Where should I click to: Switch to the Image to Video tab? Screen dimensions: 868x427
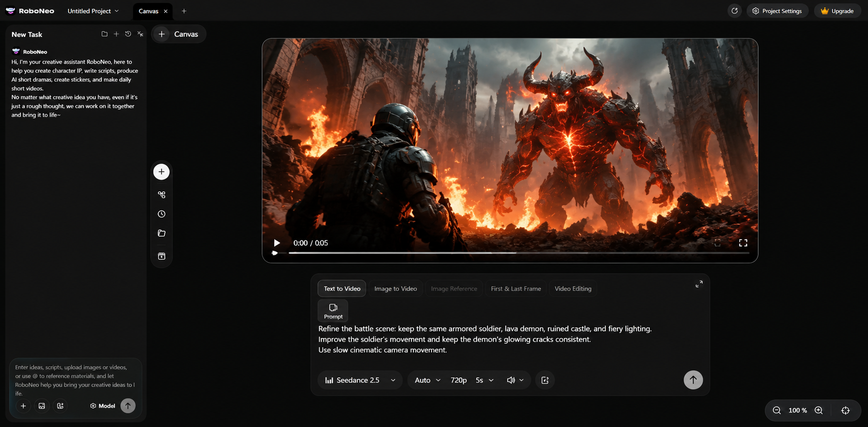396,289
